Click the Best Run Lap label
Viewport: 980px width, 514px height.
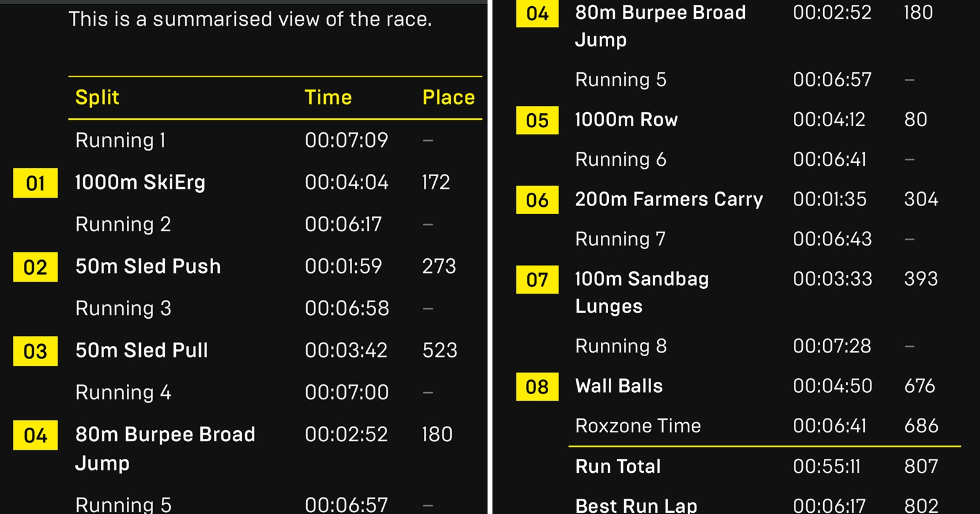pos(636,505)
